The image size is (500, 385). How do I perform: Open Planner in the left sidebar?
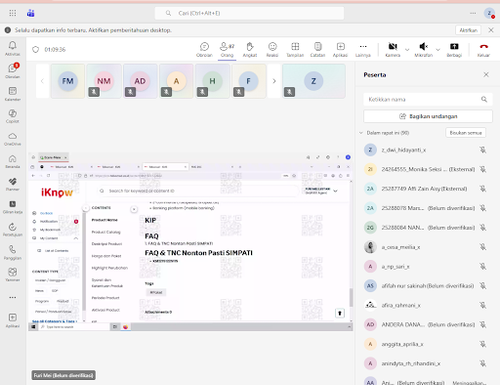coord(12,184)
